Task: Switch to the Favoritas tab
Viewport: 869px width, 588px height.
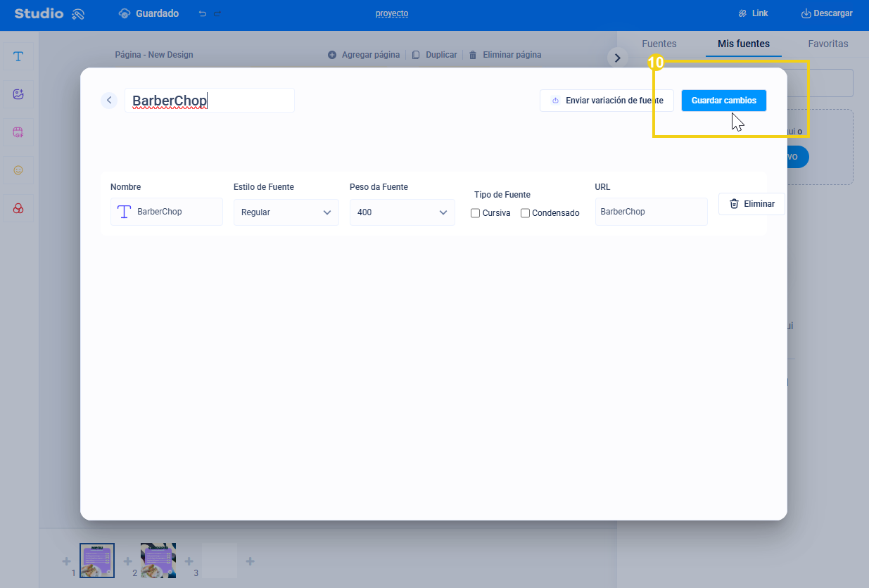Action: [828, 44]
